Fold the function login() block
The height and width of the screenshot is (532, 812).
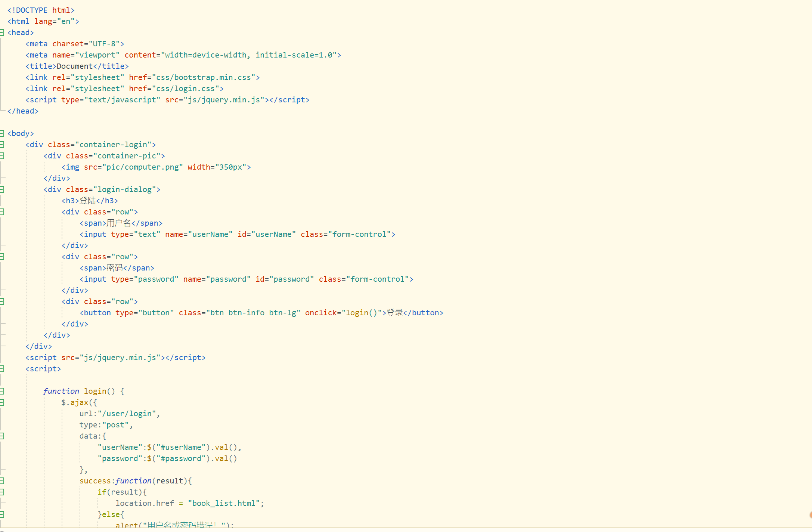pos(2,391)
